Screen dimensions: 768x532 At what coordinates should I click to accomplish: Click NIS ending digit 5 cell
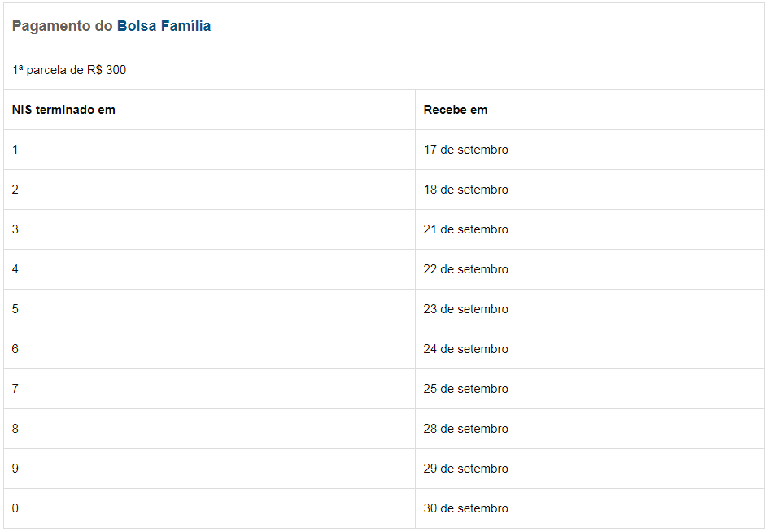[210, 309]
